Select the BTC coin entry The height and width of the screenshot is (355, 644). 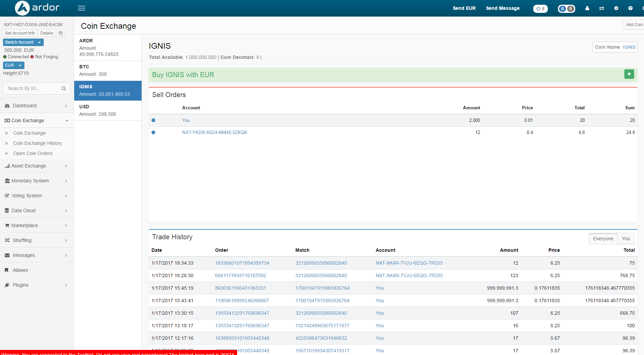(108, 71)
